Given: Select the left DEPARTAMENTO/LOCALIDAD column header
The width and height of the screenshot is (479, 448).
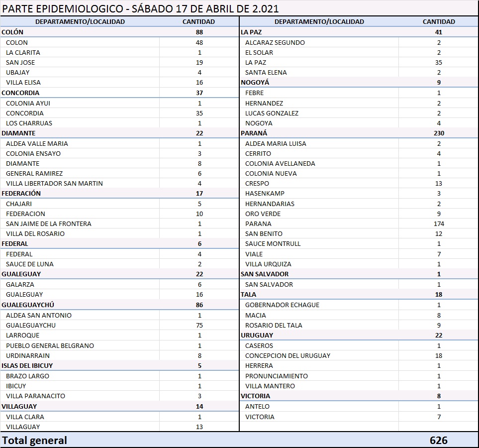Looking at the screenshot, I should (x=80, y=22).
